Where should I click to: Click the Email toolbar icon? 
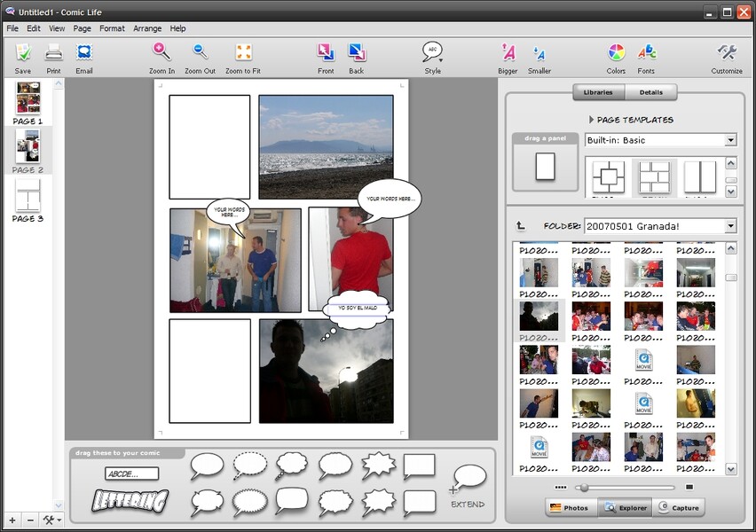click(84, 52)
